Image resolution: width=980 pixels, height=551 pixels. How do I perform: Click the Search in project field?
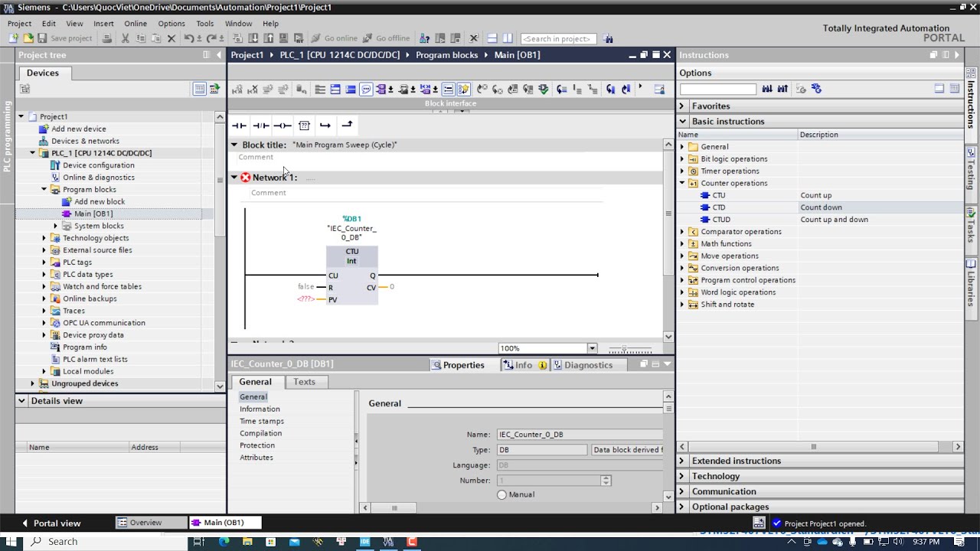pyautogui.click(x=558, y=39)
